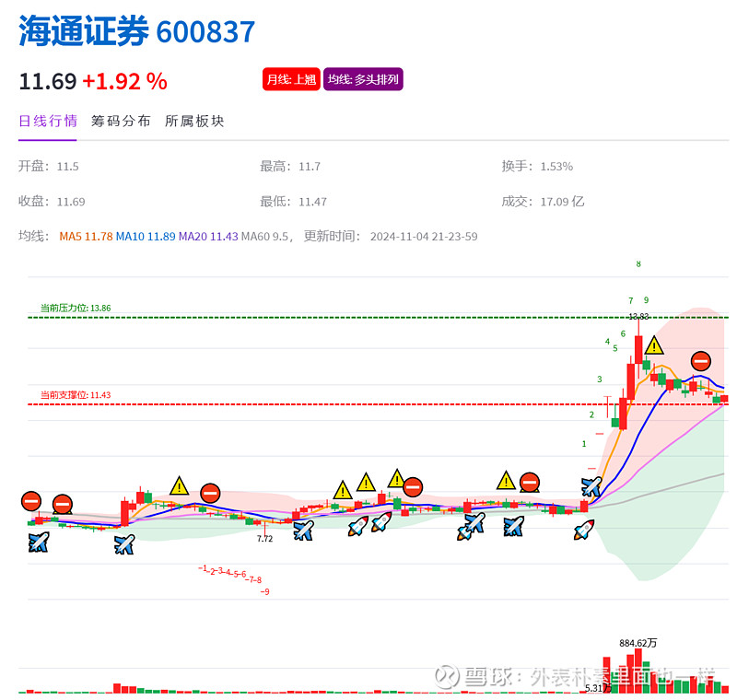Click the warning triangle just left of the fourth no-entry sign
Viewport: 737px width, 700px height.
click(397, 478)
